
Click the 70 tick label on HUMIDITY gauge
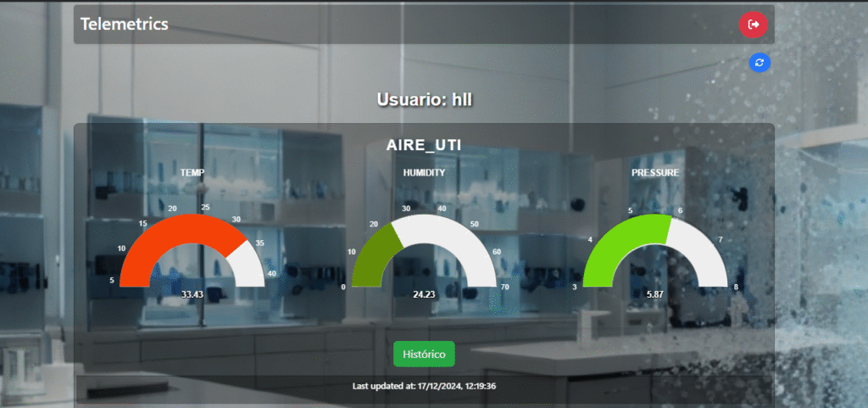504,287
